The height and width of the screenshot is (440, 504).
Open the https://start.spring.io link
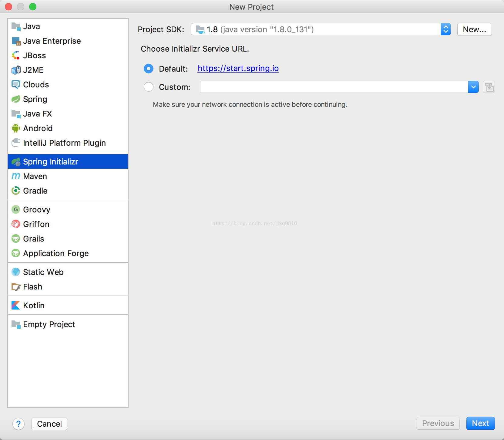pyautogui.click(x=238, y=68)
